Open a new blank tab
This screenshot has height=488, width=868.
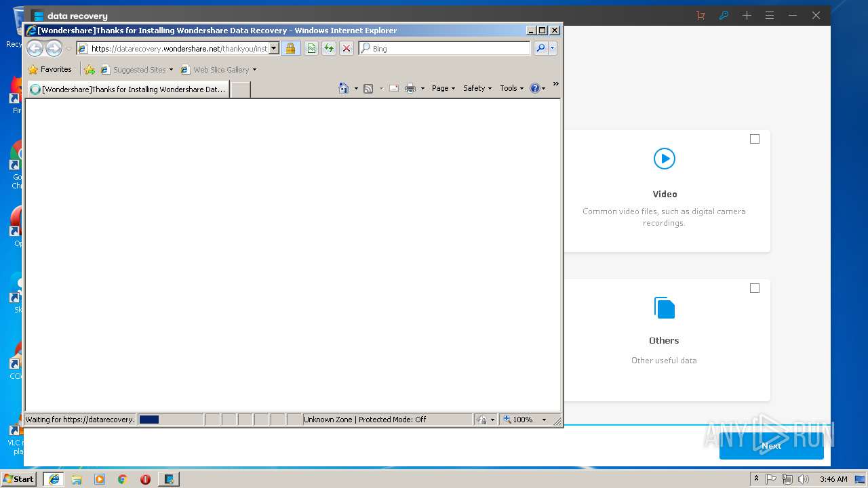pos(241,89)
